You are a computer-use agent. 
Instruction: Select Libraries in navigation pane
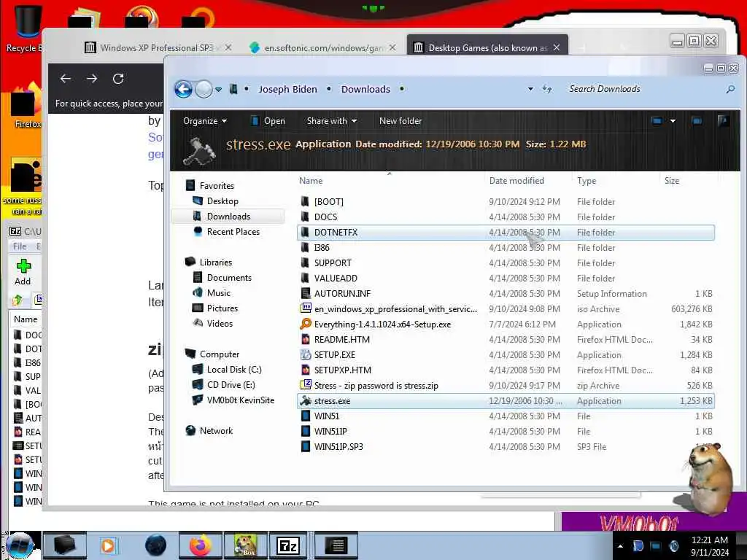(x=215, y=262)
